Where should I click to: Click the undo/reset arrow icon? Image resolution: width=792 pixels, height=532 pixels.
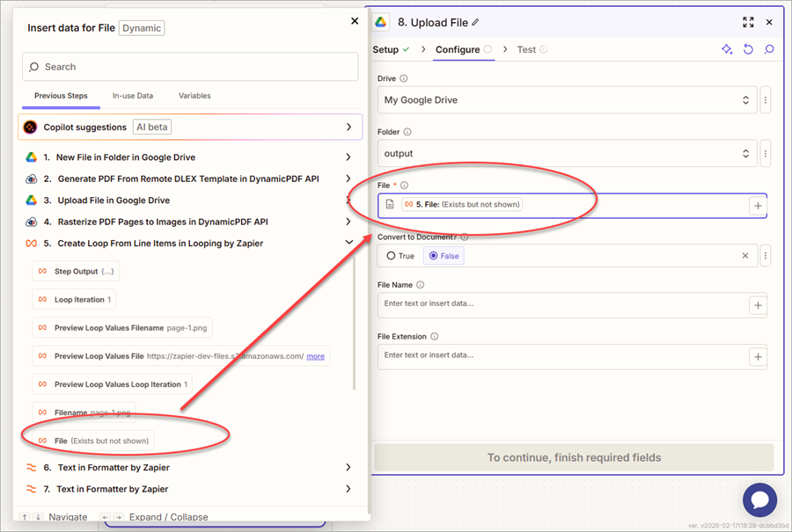748,50
